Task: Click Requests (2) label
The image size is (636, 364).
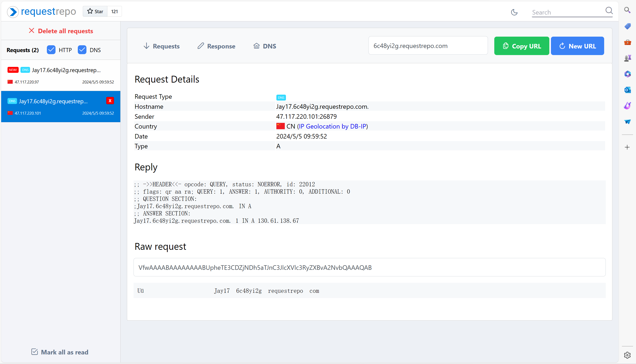Action: [x=23, y=50]
